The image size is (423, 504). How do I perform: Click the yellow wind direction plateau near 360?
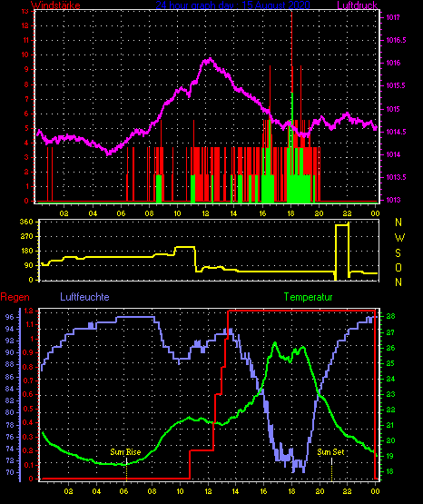click(x=342, y=225)
